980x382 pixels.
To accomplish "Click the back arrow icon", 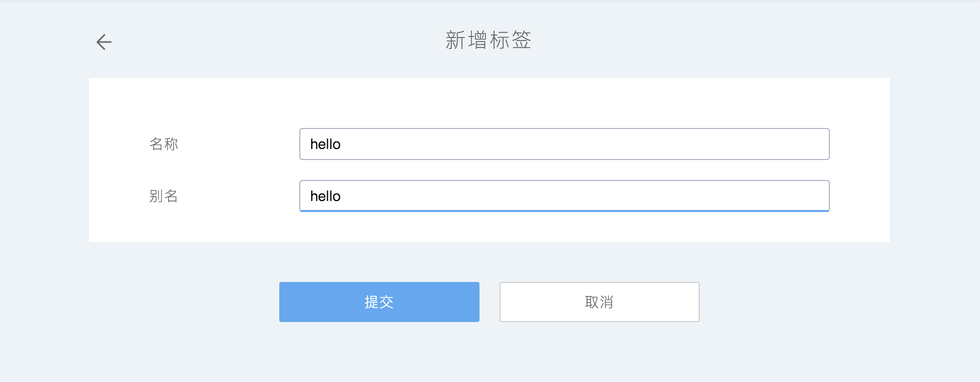I will 104,42.
